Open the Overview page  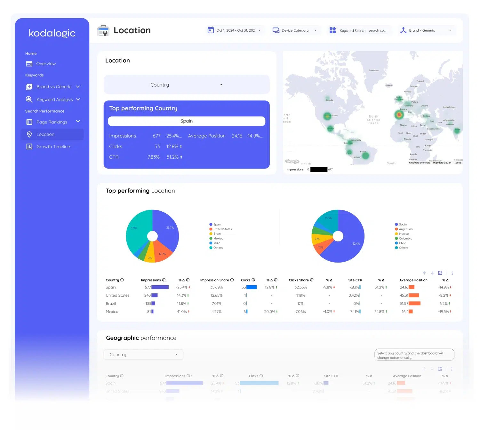pyautogui.click(x=46, y=64)
